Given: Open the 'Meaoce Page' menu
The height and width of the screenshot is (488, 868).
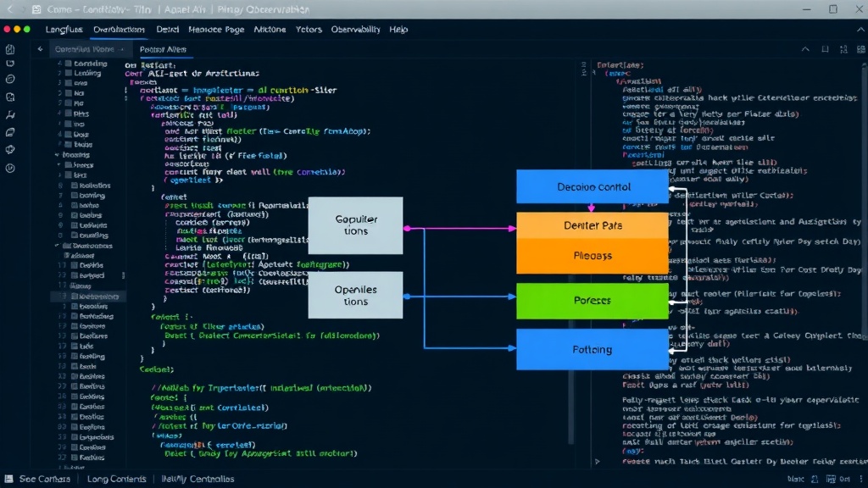Looking at the screenshot, I should click(216, 30).
